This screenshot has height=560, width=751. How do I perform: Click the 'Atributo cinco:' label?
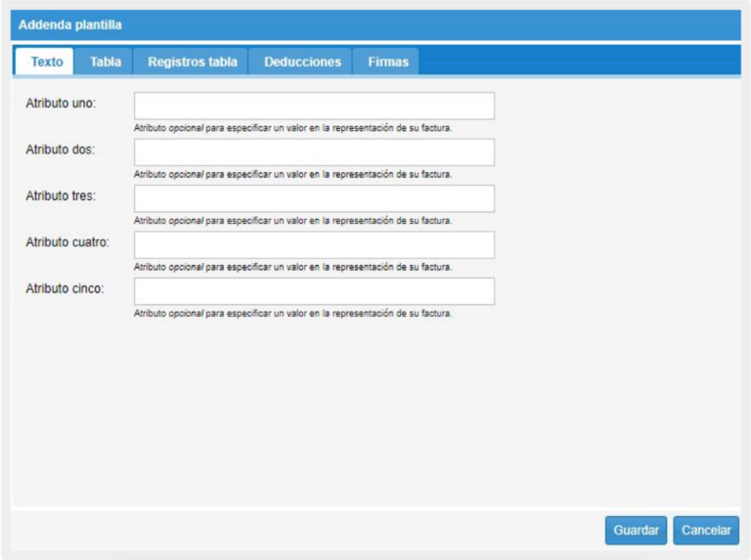[65, 288]
